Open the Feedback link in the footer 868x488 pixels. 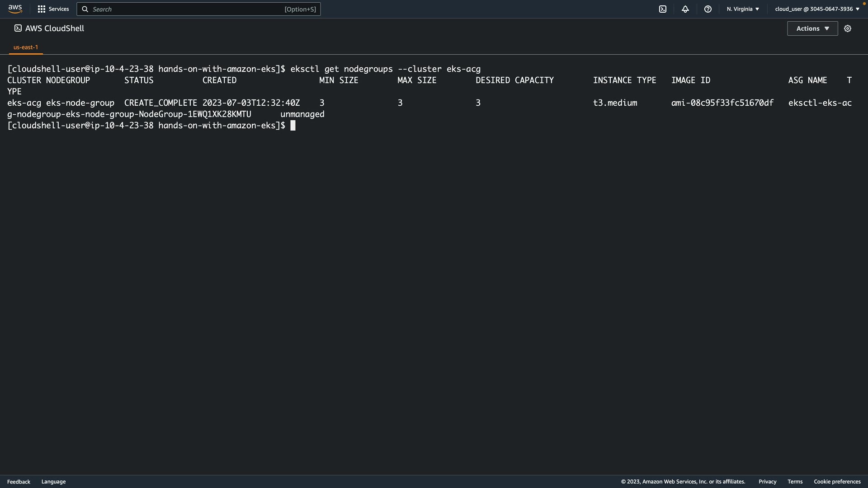point(19,482)
